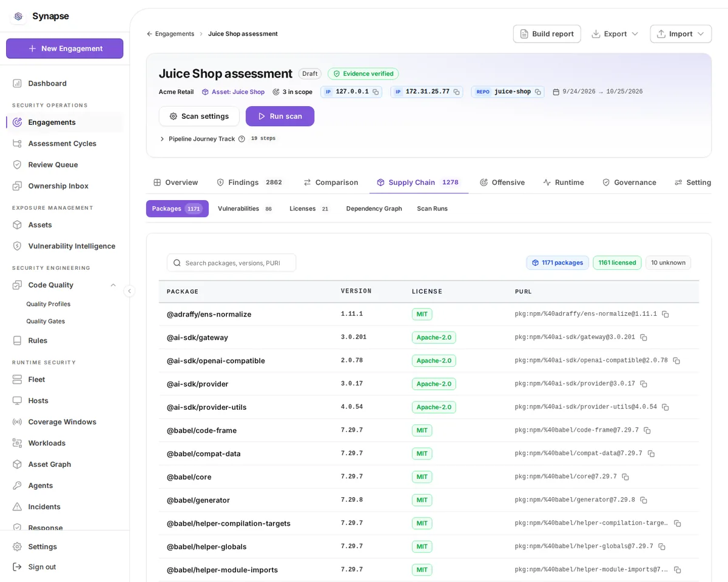The width and height of the screenshot is (728, 582).
Task: Start a scan with Run scan
Action: (x=280, y=116)
